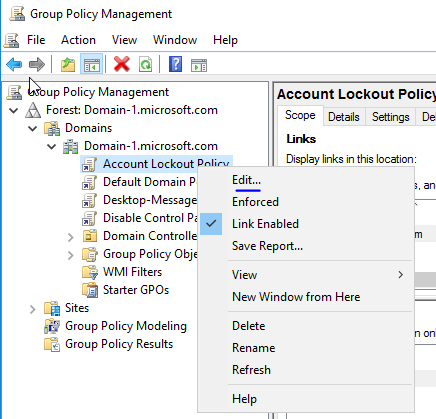Click the Group Policy Modeling icon in tree
This screenshot has width=436, height=419.
[x=52, y=326]
